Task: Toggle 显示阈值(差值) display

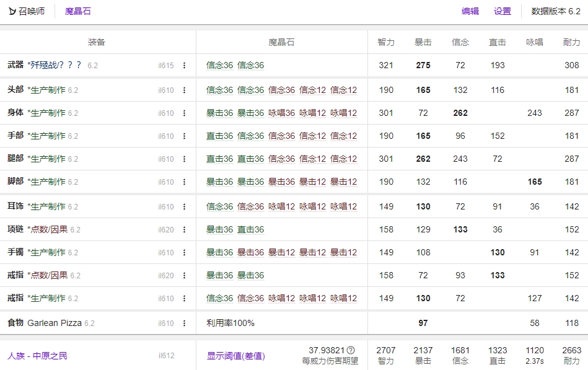Action: pyautogui.click(x=235, y=356)
